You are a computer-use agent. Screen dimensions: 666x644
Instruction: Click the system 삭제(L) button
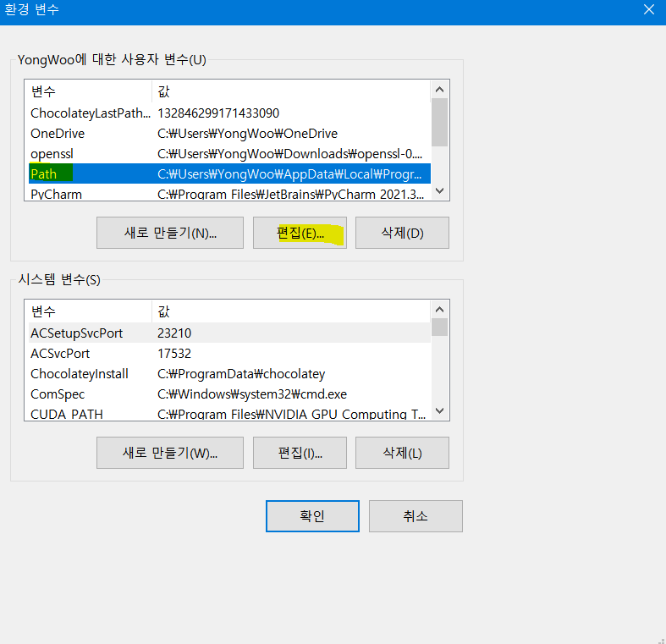pyautogui.click(x=402, y=453)
